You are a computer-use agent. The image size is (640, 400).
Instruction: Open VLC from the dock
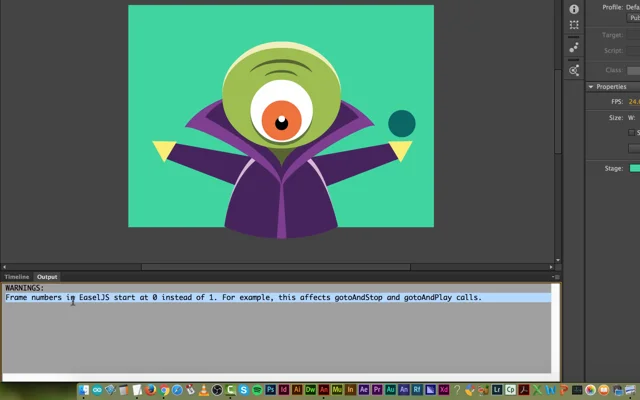(204, 390)
